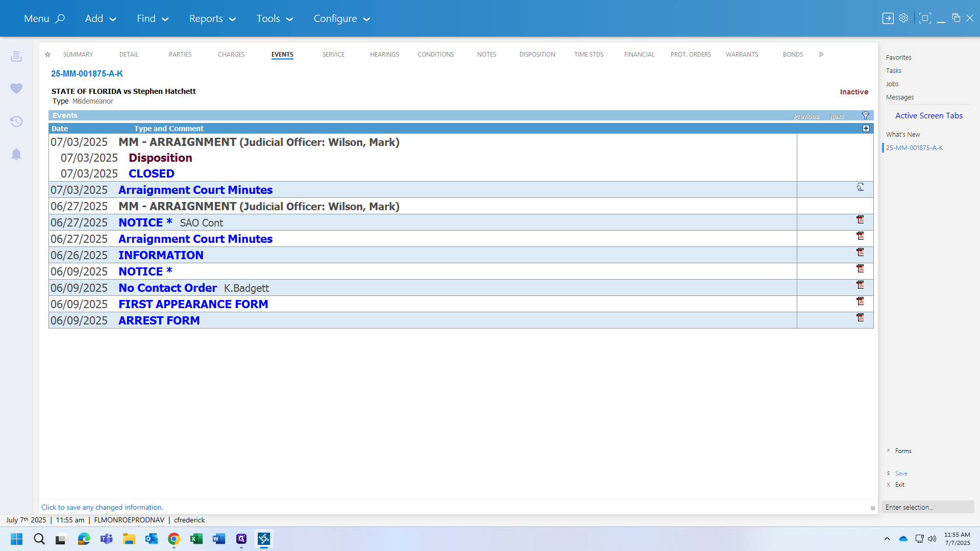
Task: Open the FIRST APPEARANCE FORM event
Action: click(193, 304)
